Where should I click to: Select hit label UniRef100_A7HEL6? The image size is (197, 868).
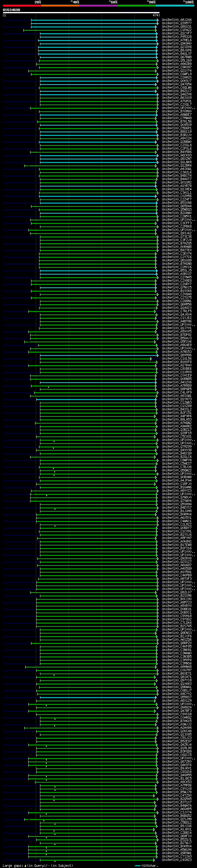[176, 40]
